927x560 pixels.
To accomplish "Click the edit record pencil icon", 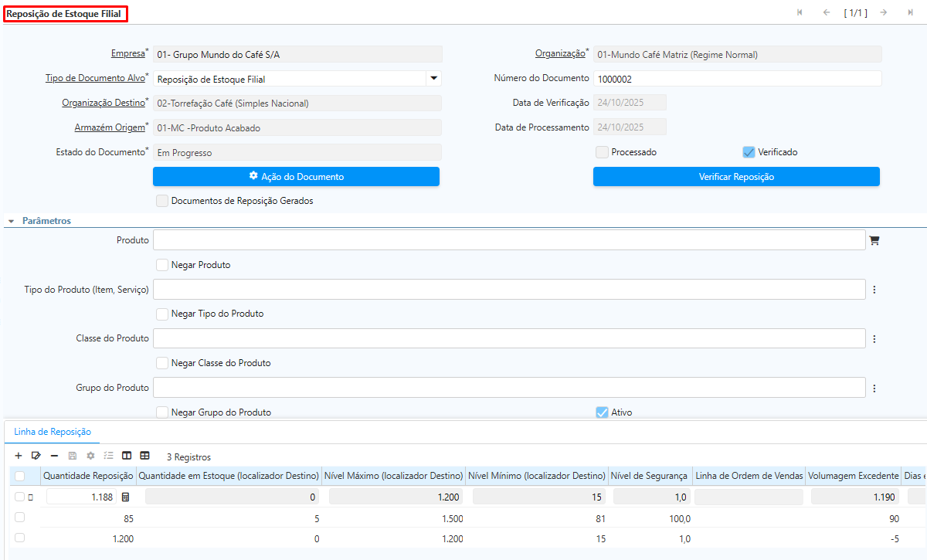I will (x=36, y=456).
